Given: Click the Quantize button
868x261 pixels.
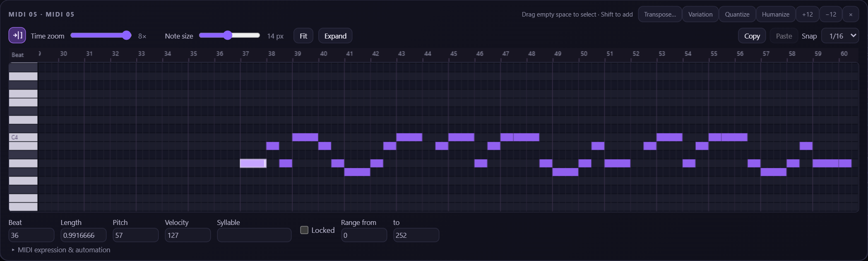Looking at the screenshot, I should [x=737, y=14].
